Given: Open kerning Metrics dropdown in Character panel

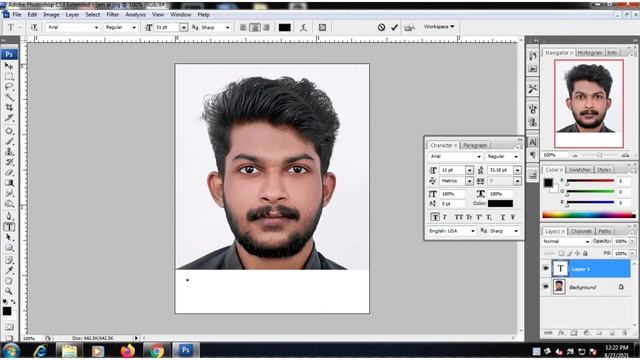Looking at the screenshot, I should (469, 181).
